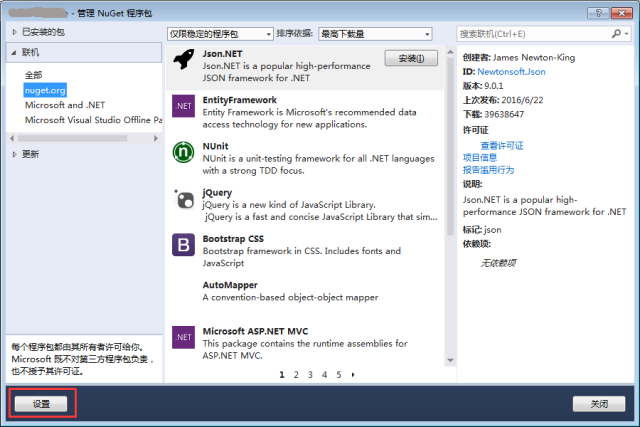Expand the 已安装的包 section

(x=14, y=32)
